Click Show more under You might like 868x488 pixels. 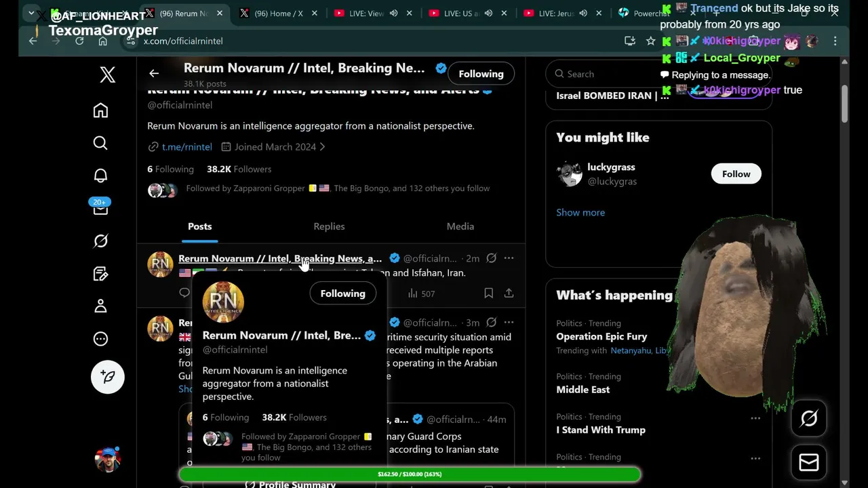pyautogui.click(x=580, y=212)
